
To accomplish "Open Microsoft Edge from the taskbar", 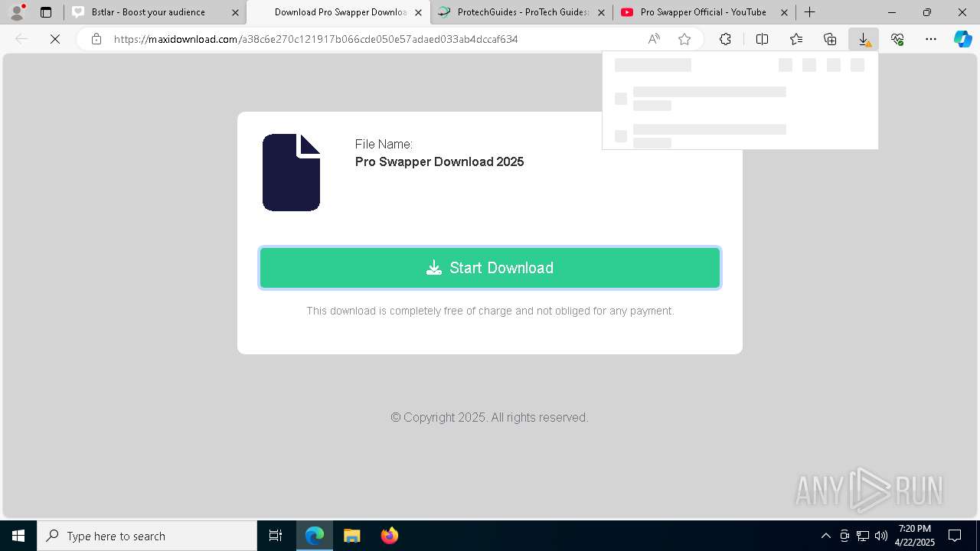I will click(315, 536).
